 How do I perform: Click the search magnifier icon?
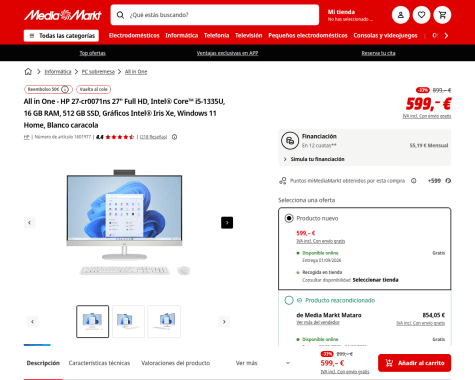click(x=120, y=15)
